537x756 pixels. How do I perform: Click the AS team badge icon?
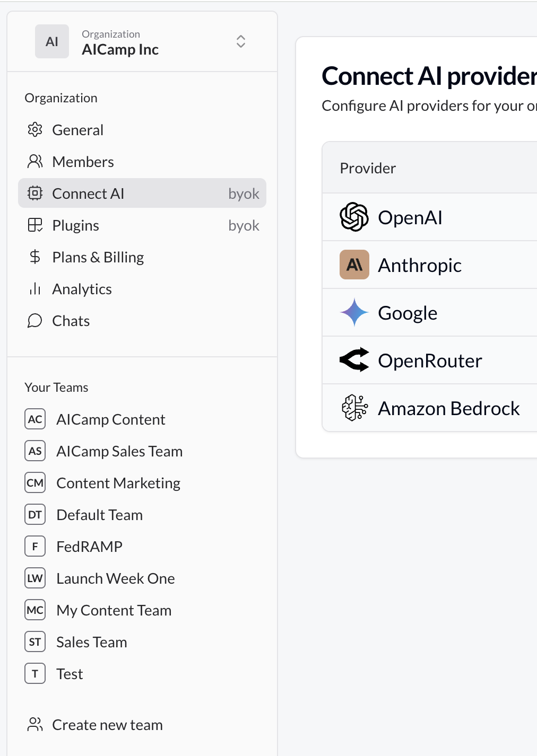click(35, 451)
